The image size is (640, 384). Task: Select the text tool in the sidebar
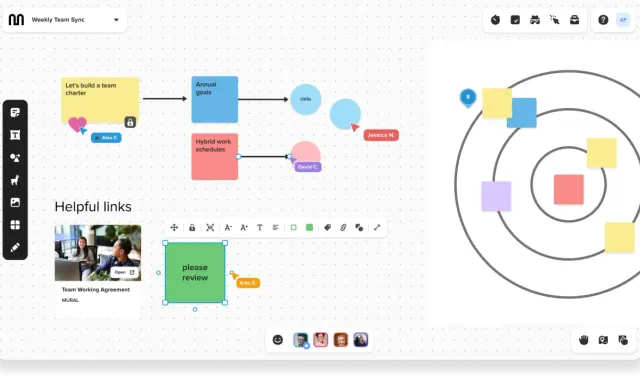[15, 135]
